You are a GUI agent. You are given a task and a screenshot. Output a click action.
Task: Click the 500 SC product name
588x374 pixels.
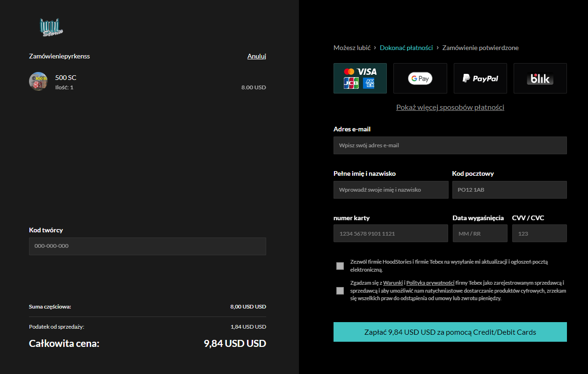click(x=65, y=78)
